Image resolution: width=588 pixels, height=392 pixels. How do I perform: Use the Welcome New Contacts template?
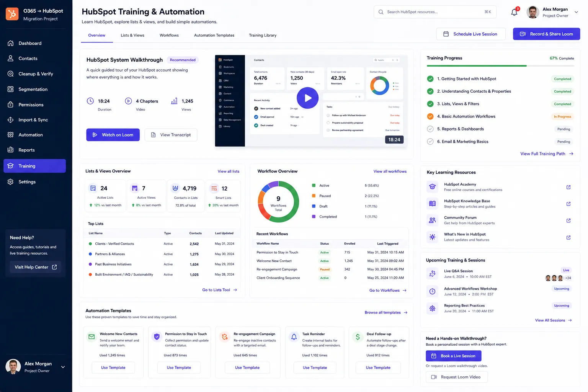[113, 367]
